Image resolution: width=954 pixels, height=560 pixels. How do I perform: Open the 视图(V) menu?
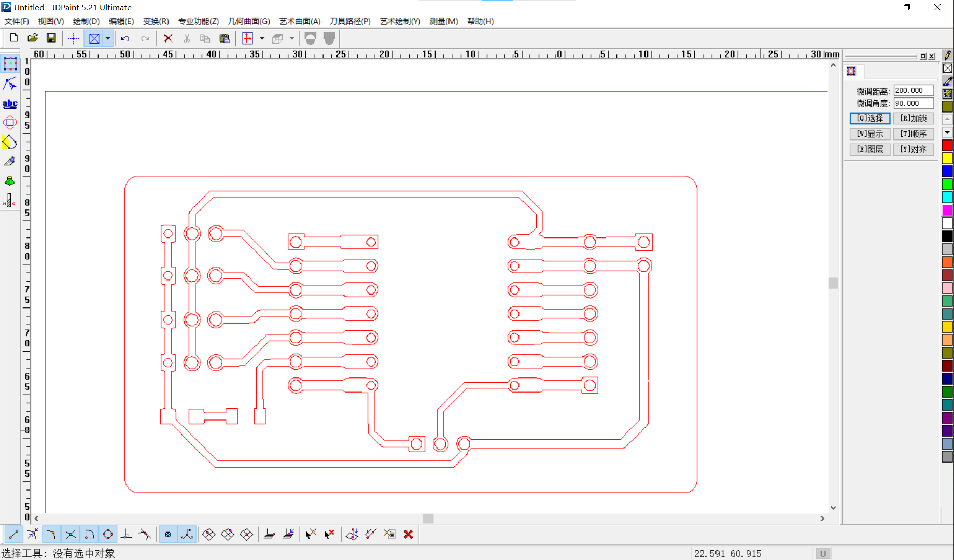[x=51, y=21]
